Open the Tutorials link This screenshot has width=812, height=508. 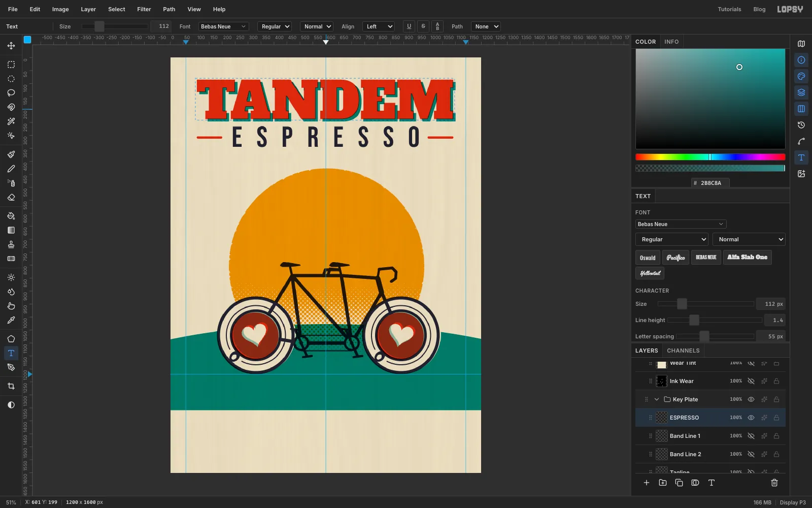pyautogui.click(x=729, y=9)
